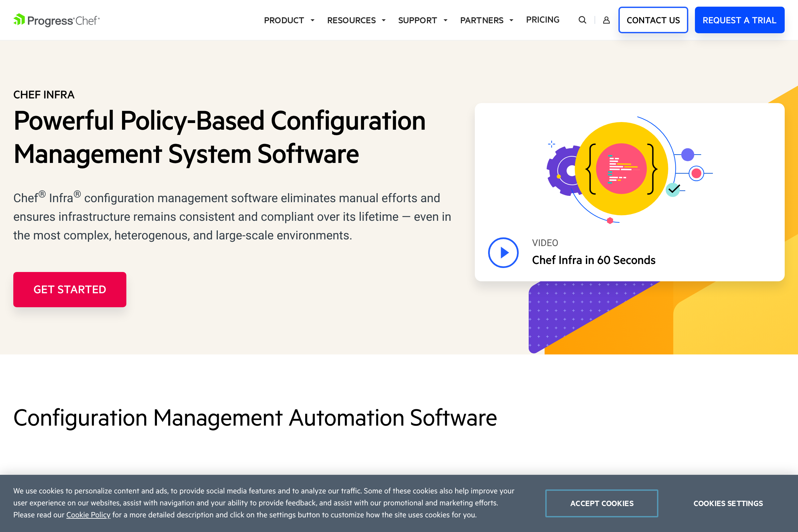Viewport: 798px width, 532px height.
Task: Click REQUEST A TRIAL
Action: [x=739, y=20]
